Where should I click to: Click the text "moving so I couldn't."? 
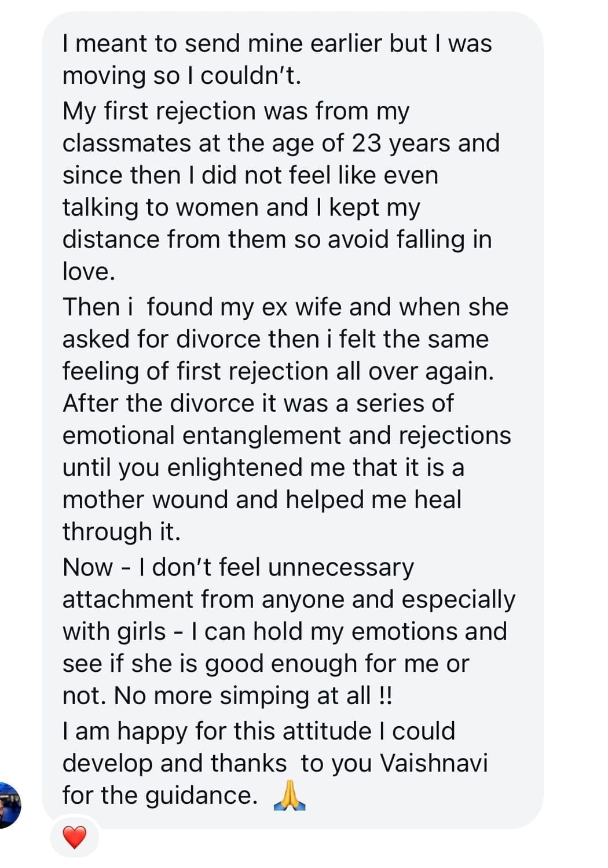click(182, 76)
